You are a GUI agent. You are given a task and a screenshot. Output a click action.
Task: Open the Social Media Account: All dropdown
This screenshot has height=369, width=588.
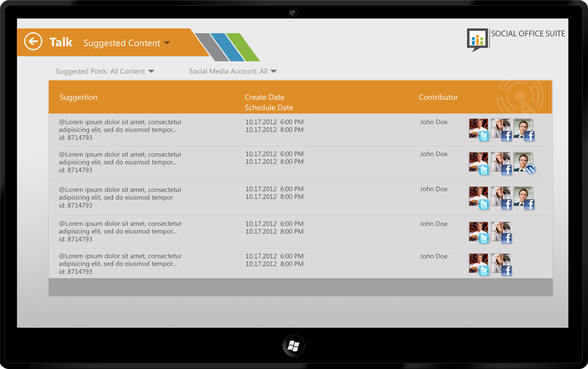[232, 71]
